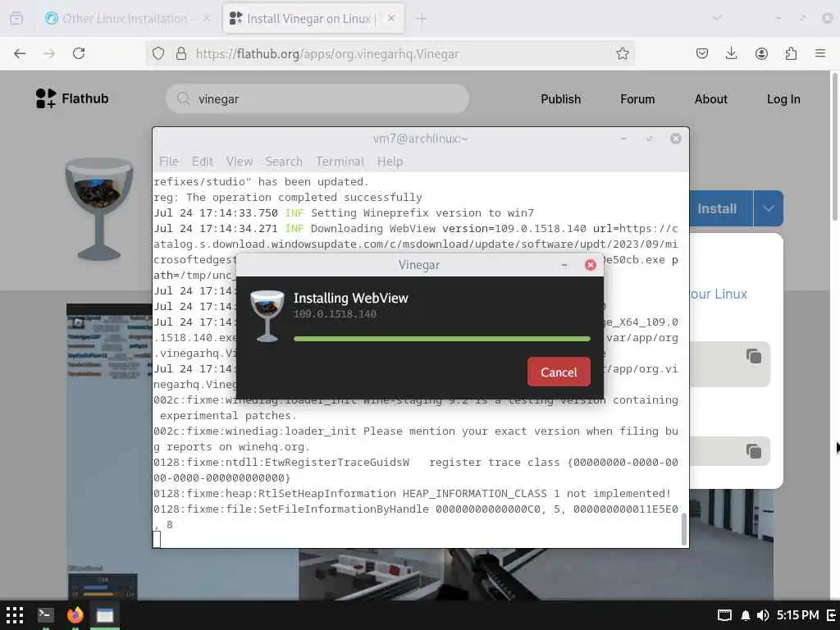The image size is (840, 630).
Task: List all tabs dropdown
Action: coord(717,18)
